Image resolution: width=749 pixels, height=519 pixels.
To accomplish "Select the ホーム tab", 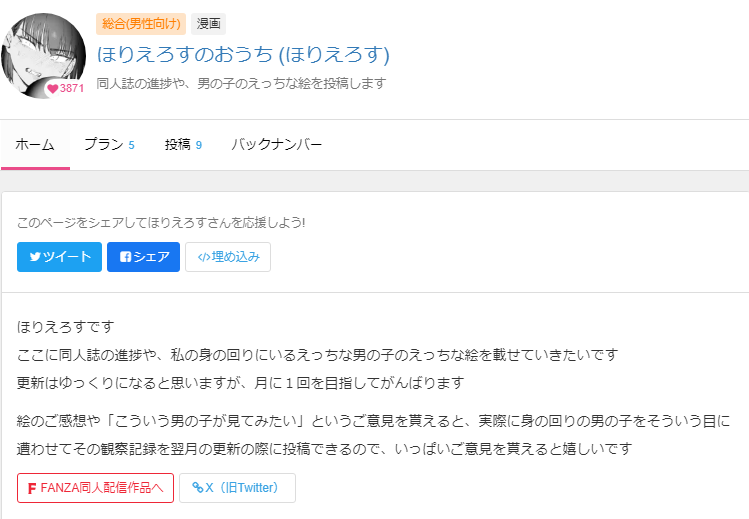I will click(35, 145).
